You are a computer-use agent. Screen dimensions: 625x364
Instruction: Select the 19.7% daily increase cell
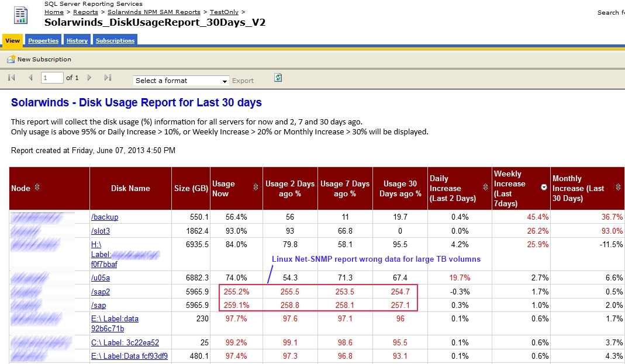[460, 278]
